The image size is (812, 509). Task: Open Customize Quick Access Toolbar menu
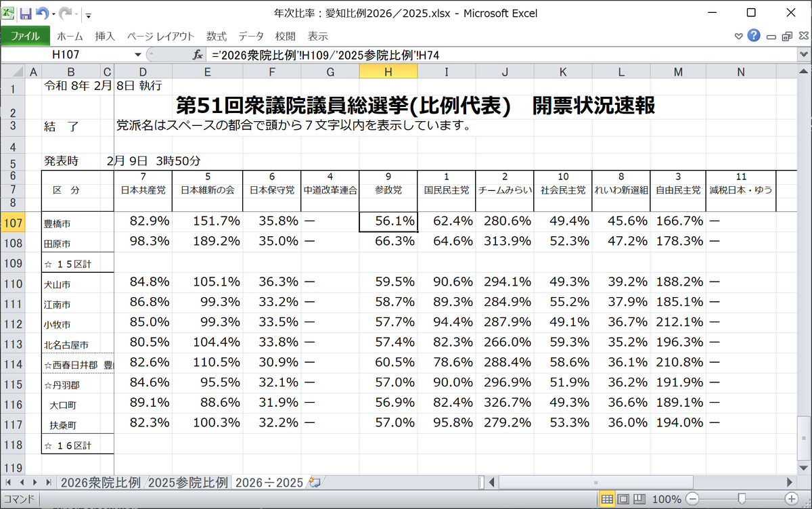coord(89,14)
